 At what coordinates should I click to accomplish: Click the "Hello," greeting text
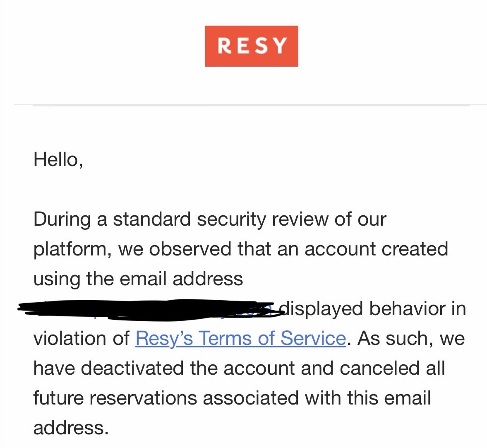click(x=58, y=159)
